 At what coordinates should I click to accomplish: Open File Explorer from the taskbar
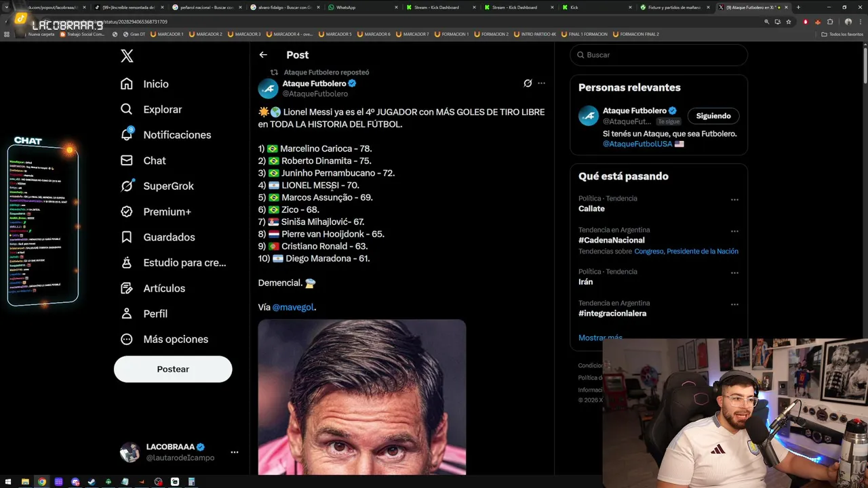point(25,482)
